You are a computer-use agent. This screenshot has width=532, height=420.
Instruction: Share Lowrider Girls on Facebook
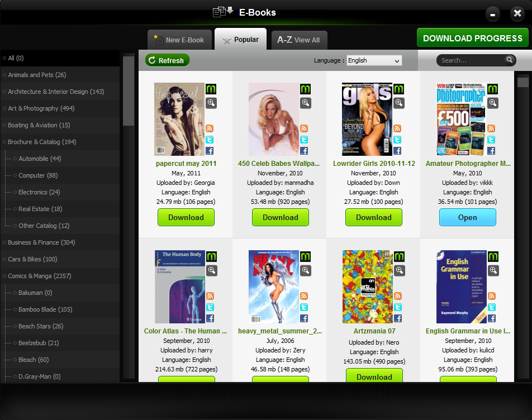[x=397, y=151]
